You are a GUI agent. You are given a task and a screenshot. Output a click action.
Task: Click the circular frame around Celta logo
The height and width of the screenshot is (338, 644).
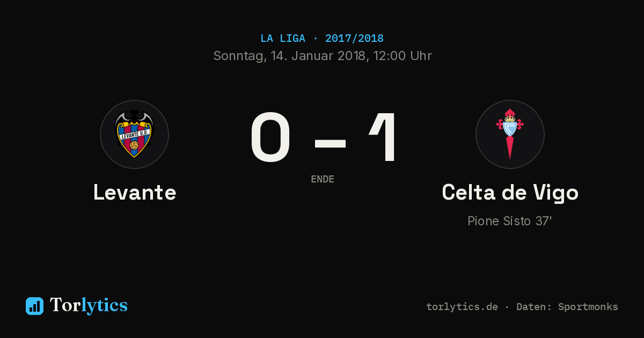click(510, 134)
